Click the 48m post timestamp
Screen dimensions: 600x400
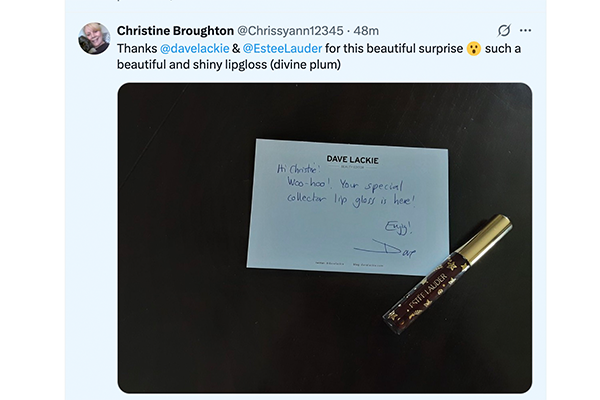(x=366, y=31)
